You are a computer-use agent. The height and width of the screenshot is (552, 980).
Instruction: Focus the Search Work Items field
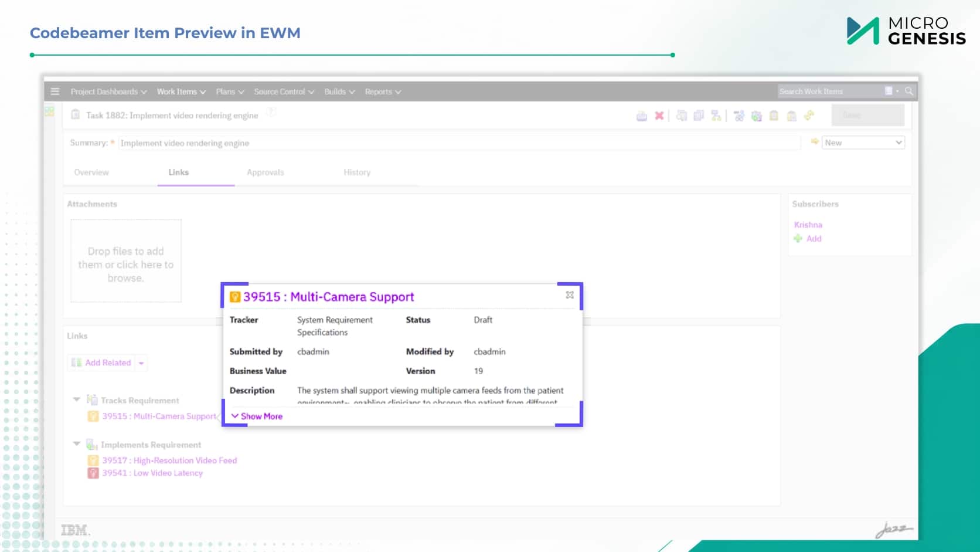coord(830,91)
